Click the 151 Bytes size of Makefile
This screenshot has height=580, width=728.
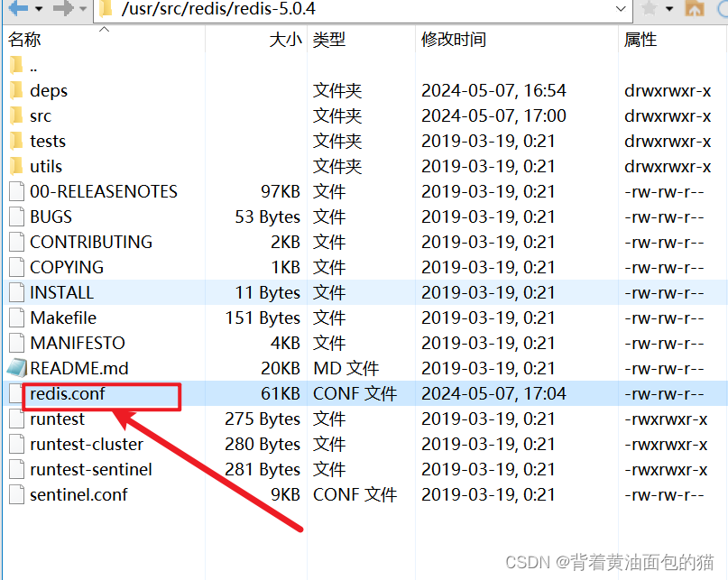click(263, 318)
